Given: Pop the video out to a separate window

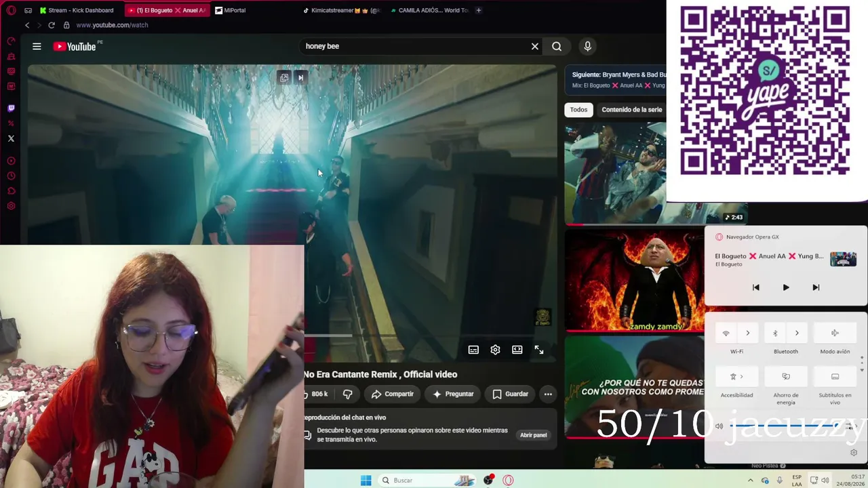Looking at the screenshot, I should (284, 78).
